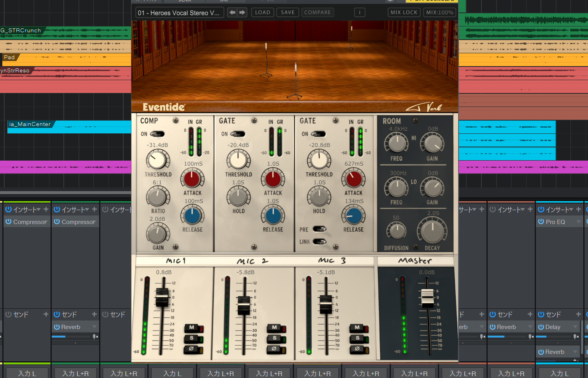Toggle the PRE switch
588x378 pixels.
[319, 229]
